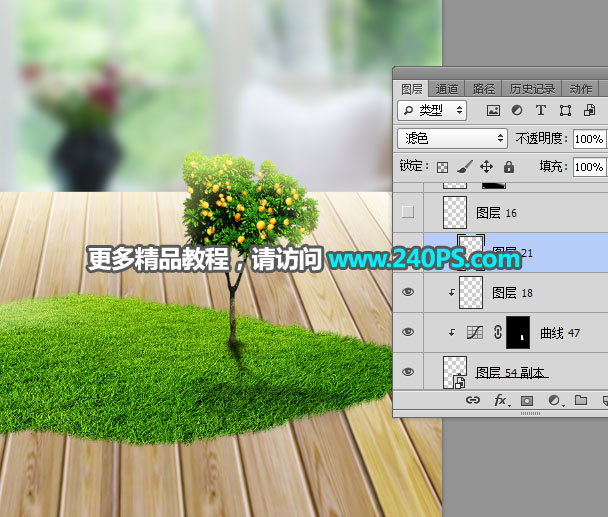The height and width of the screenshot is (517, 608).
Task: Click the 不透明度 opacity value field
Action: pos(588,138)
